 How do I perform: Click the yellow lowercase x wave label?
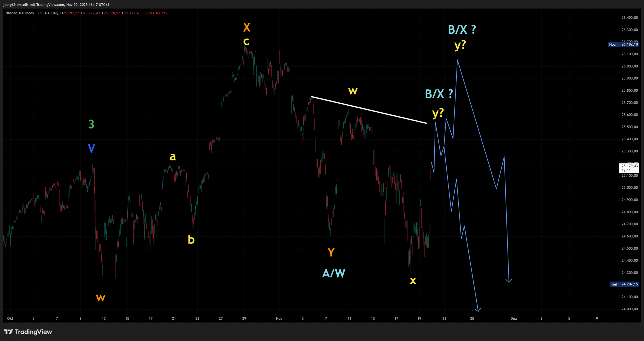413,280
